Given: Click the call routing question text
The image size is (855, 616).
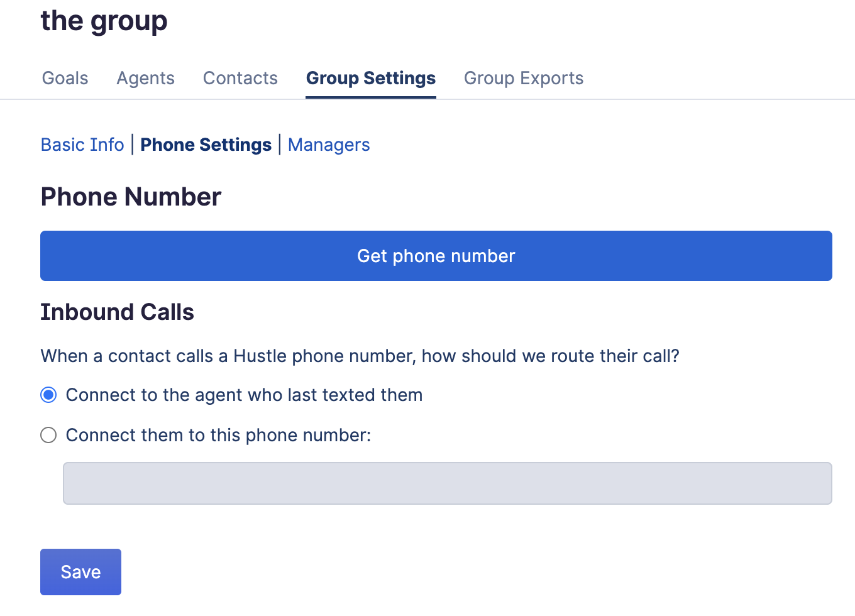Looking at the screenshot, I should pyautogui.click(x=360, y=356).
